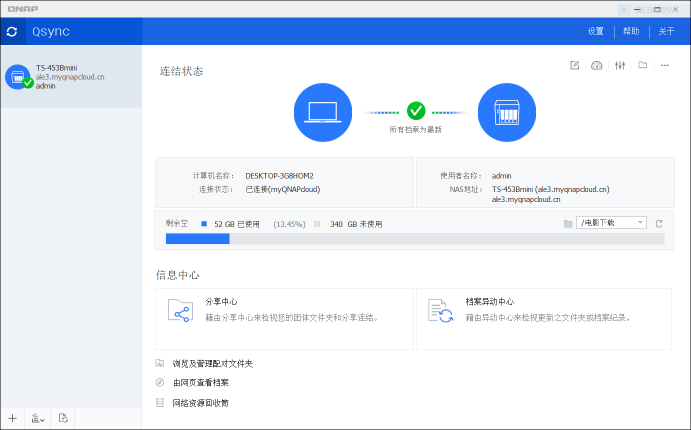Click 52 GB 已使用 text
Viewport: 691px width, 430px height.
coord(237,224)
